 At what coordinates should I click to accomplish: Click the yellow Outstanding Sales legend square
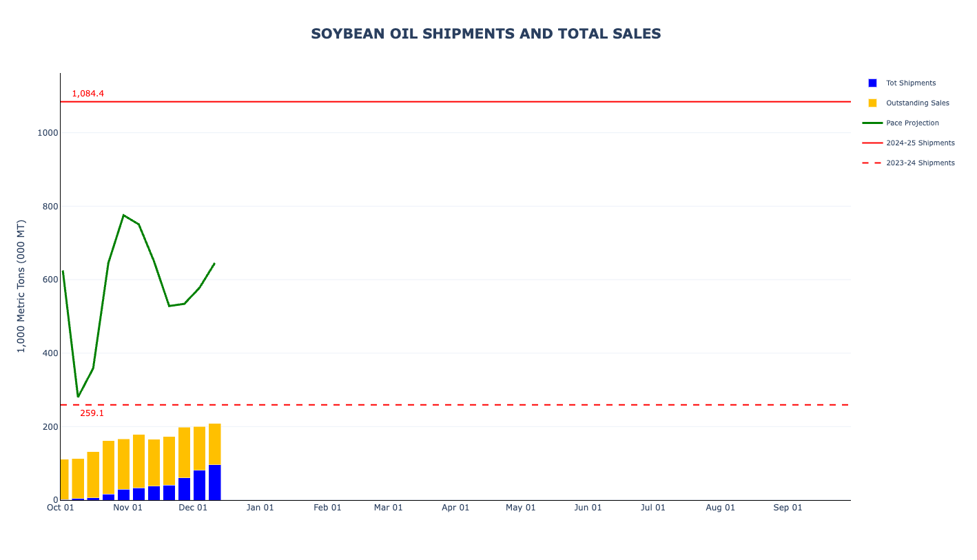(x=872, y=103)
